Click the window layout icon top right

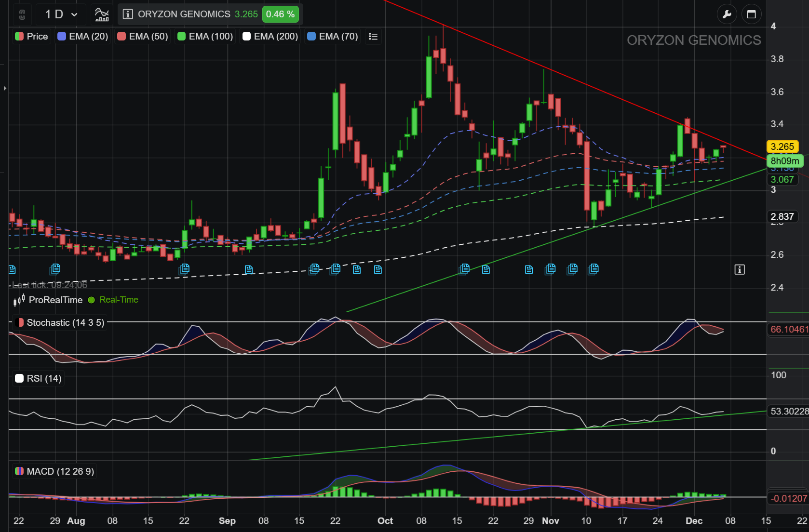coord(751,14)
